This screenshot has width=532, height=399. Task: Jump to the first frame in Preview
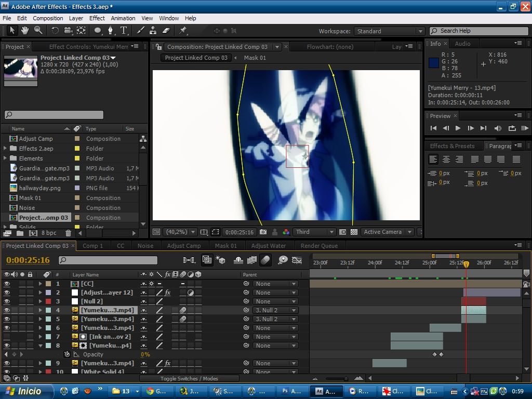click(433, 128)
